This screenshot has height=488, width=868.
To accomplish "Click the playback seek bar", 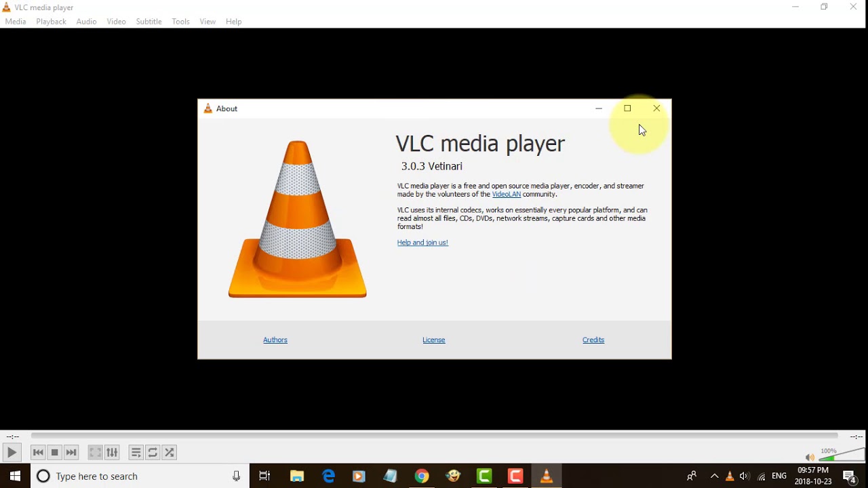I will click(x=435, y=436).
